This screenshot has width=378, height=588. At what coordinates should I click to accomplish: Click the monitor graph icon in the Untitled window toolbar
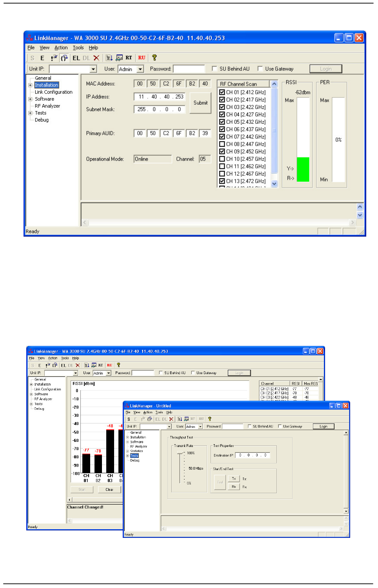pyautogui.click(x=186, y=419)
